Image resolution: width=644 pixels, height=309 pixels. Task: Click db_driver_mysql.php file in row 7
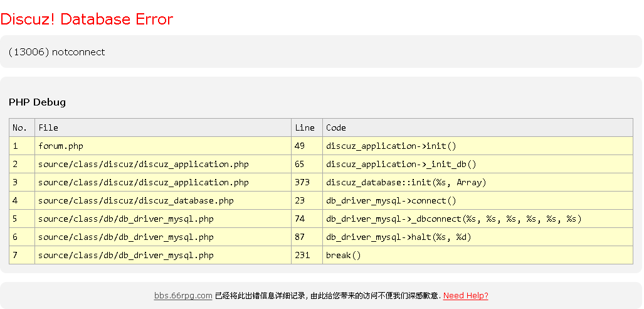(163, 255)
